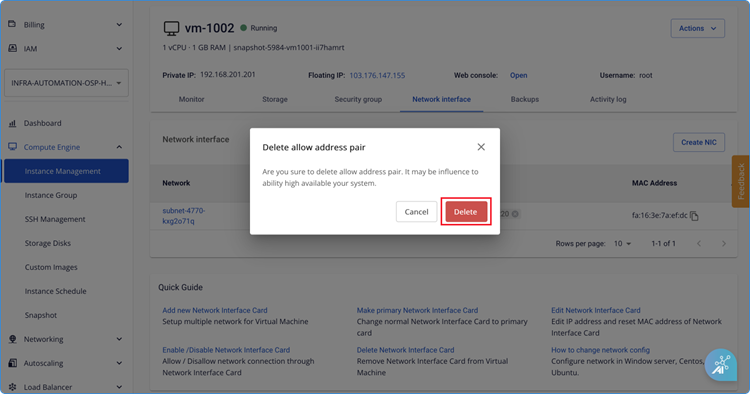Confirm with the red Delete button
The height and width of the screenshot is (394, 750).
click(x=466, y=212)
